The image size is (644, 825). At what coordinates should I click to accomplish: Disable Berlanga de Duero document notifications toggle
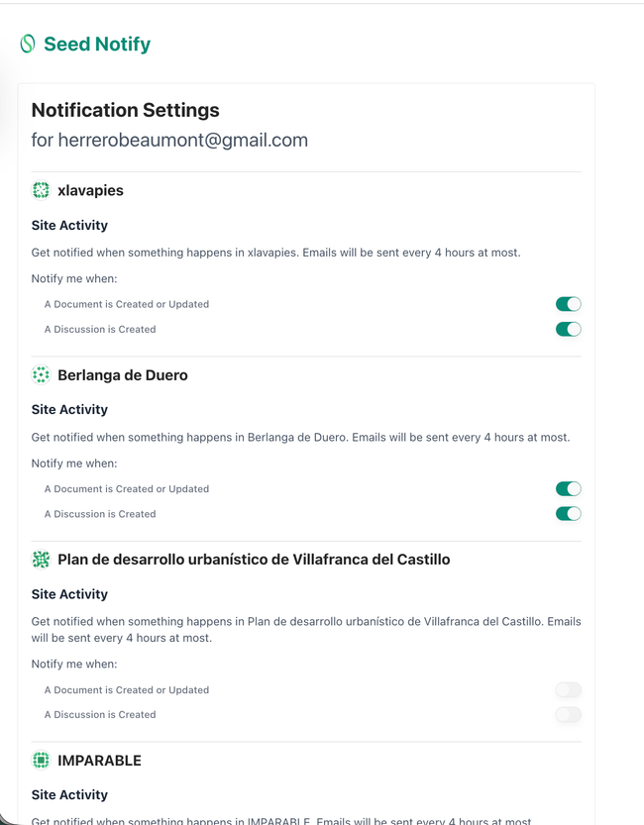[x=568, y=489]
